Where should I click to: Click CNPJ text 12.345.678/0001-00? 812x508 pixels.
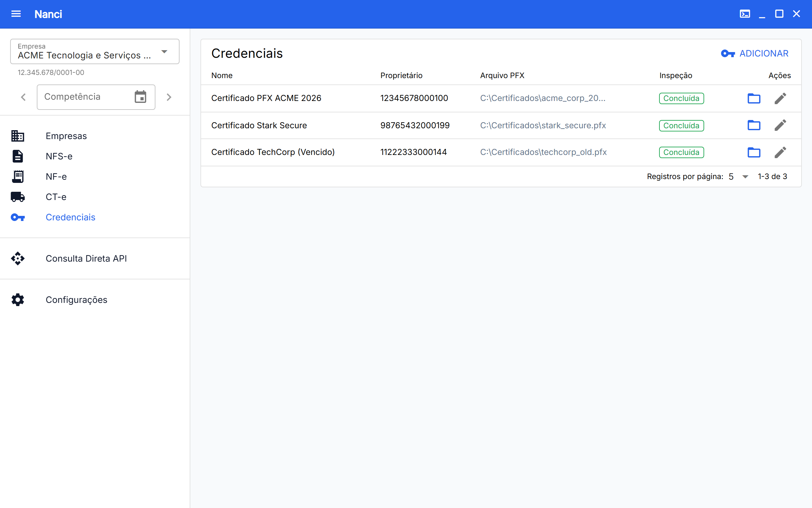point(51,73)
